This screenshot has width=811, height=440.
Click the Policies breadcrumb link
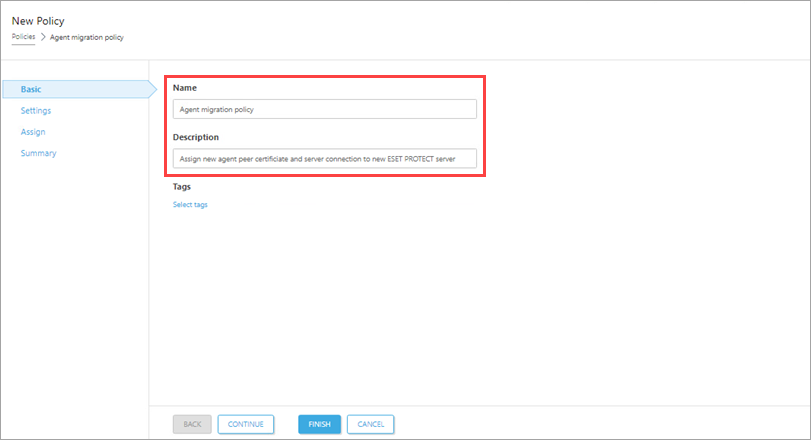click(23, 37)
